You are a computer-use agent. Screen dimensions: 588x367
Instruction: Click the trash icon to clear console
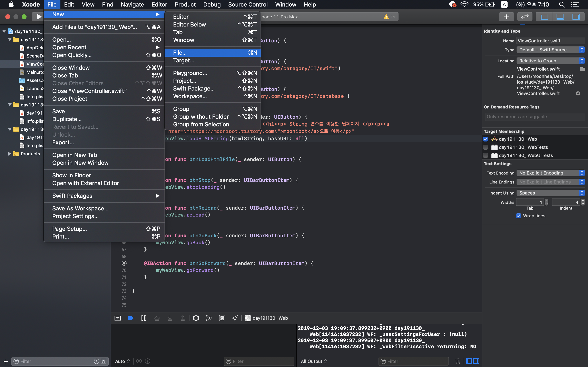pos(458,361)
